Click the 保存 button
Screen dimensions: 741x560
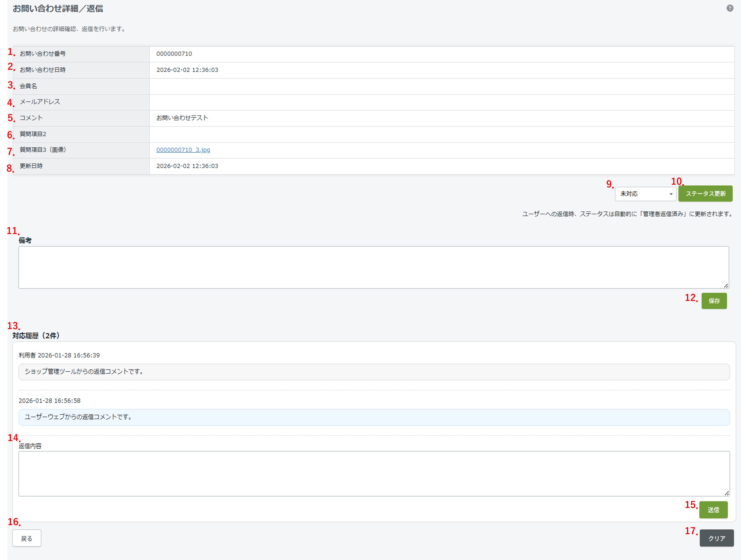coord(714,301)
